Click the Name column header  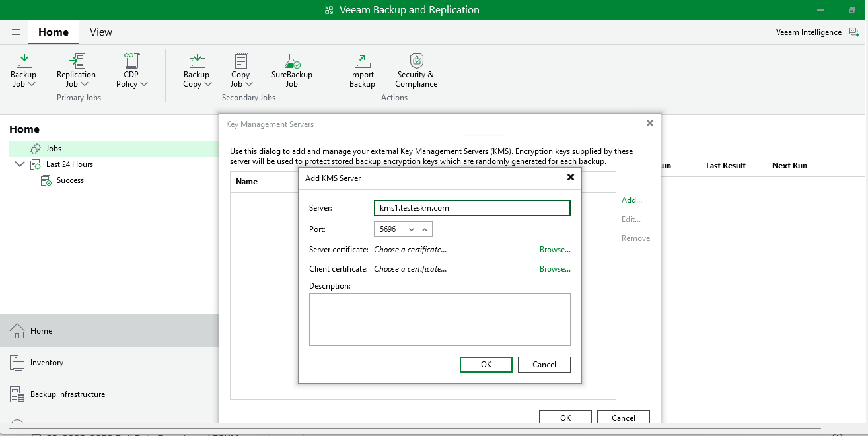click(247, 182)
